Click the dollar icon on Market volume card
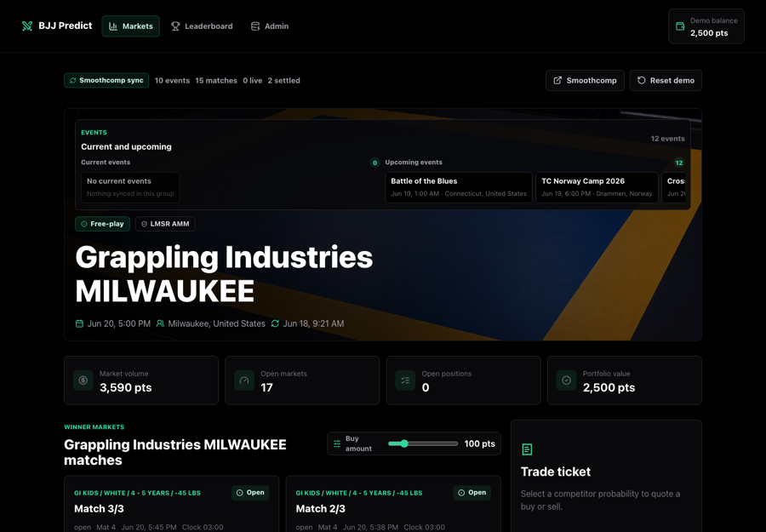The height and width of the screenshot is (532, 766). tap(83, 380)
